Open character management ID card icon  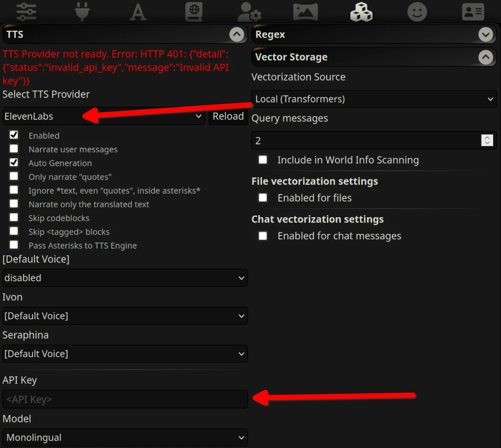[x=473, y=12]
